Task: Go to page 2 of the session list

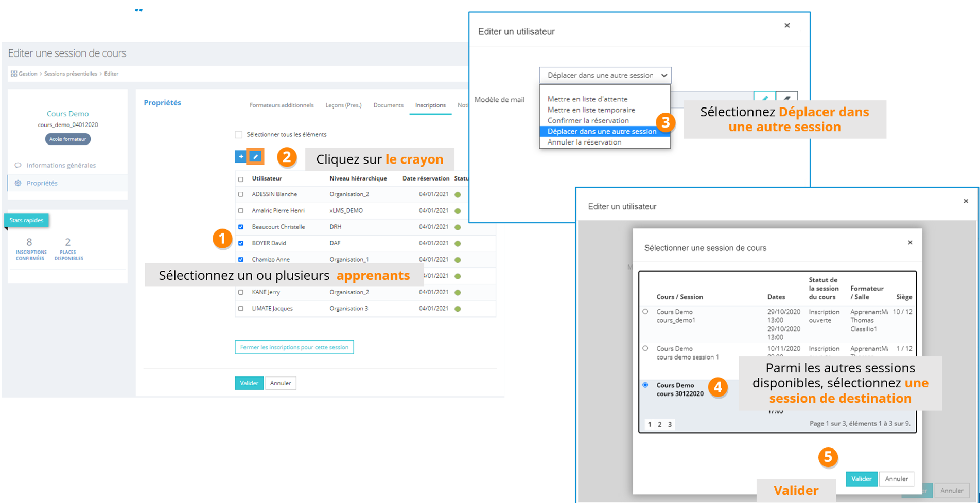Action: [x=659, y=424]
